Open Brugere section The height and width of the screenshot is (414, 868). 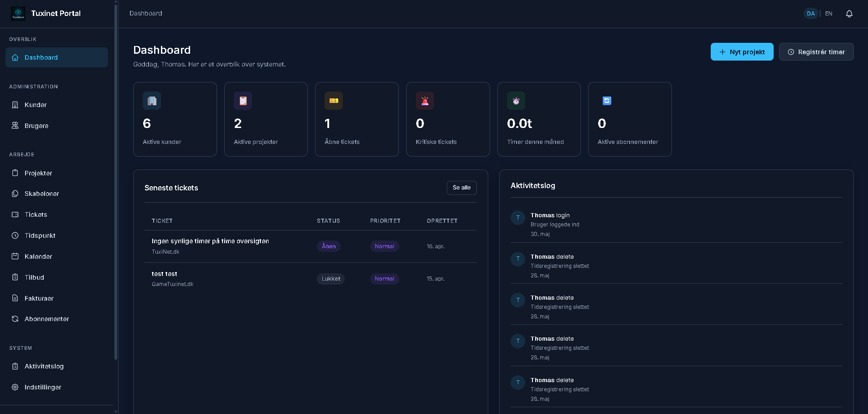pos(57,126)
